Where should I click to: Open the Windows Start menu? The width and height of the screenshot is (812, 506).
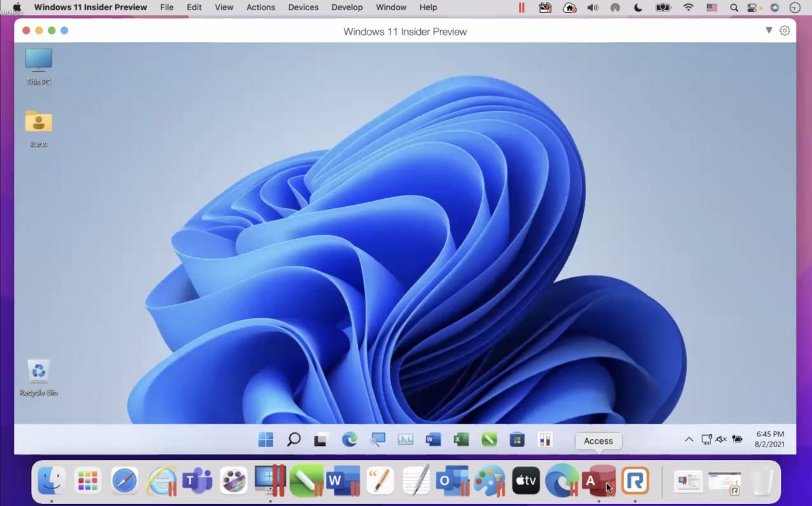click(x=266, y=440)
